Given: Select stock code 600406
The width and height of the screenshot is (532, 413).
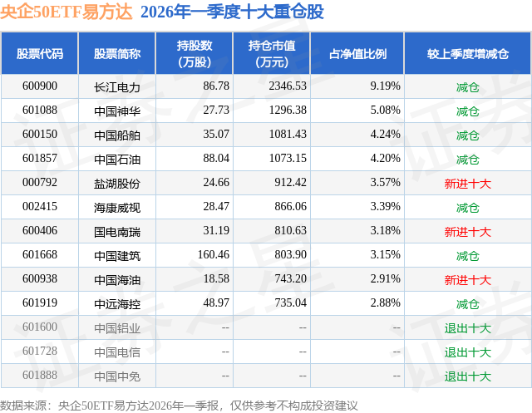Looking at the screenshot, I should [40, 230].
